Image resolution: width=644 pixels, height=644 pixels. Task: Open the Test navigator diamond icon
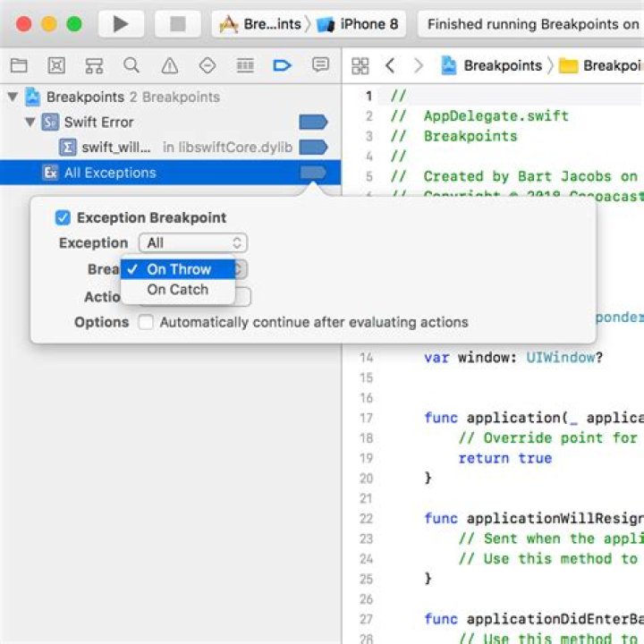point(208,65)
